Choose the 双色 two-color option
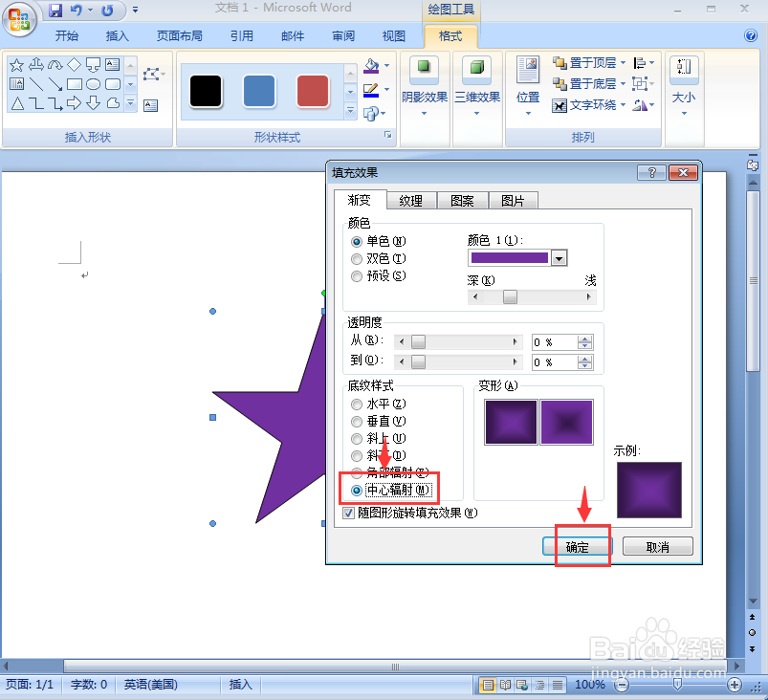The width and height of the screenshot is (768, 700). pyautogui.click(x=356, y=258)
